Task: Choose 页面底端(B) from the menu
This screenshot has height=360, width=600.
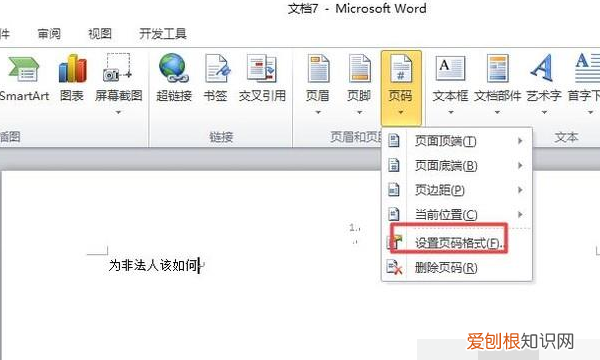Action: point(457,166)
